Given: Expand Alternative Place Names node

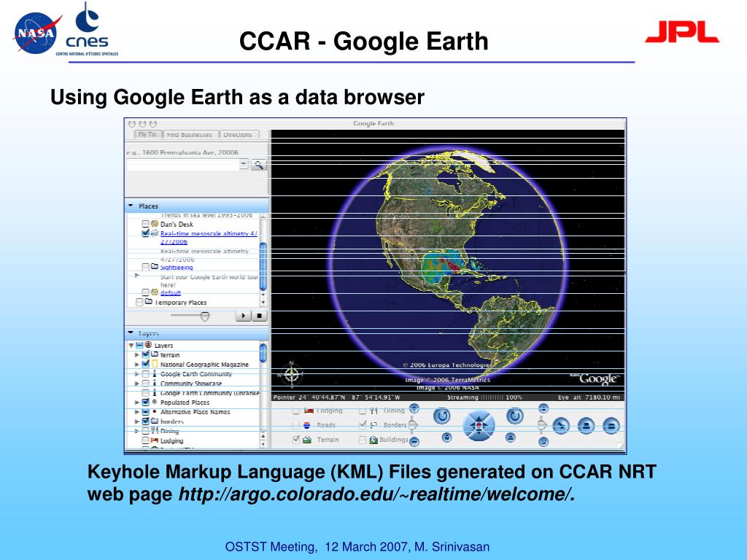Looking at the screenshot, I should (x=137, y=412).
